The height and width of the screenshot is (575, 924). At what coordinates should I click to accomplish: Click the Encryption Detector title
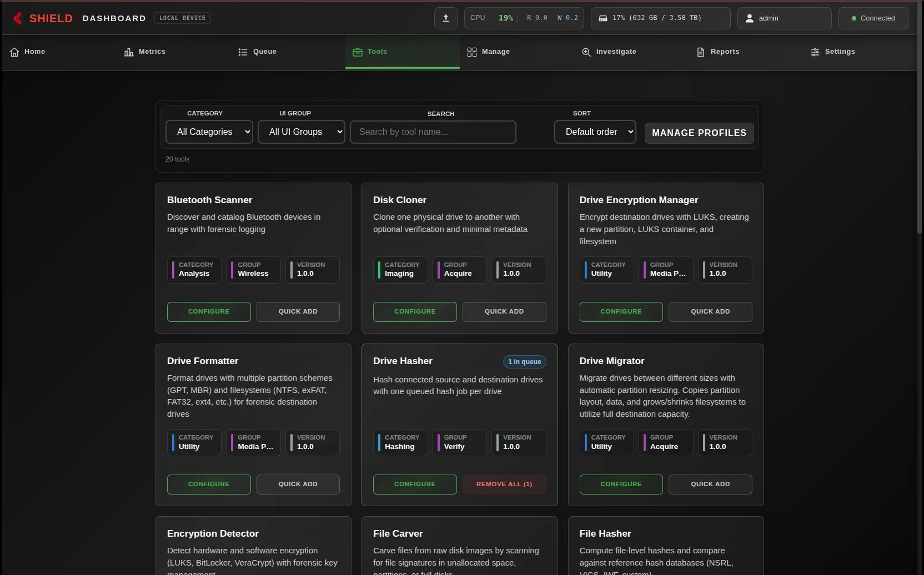(x=213, y=534)
